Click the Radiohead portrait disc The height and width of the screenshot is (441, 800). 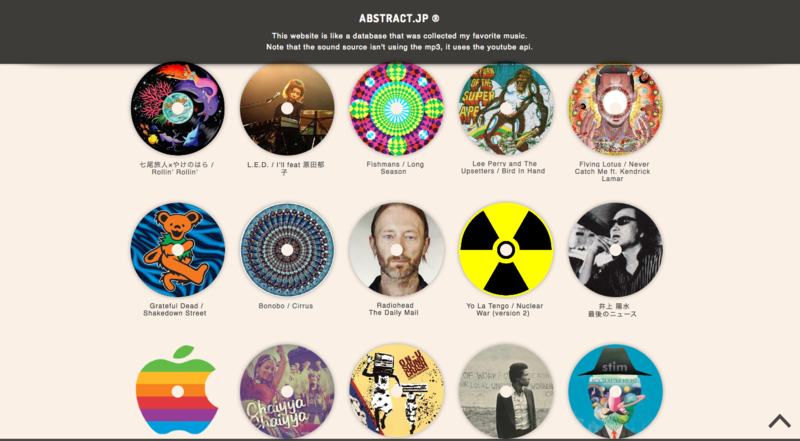coord(396,250)
